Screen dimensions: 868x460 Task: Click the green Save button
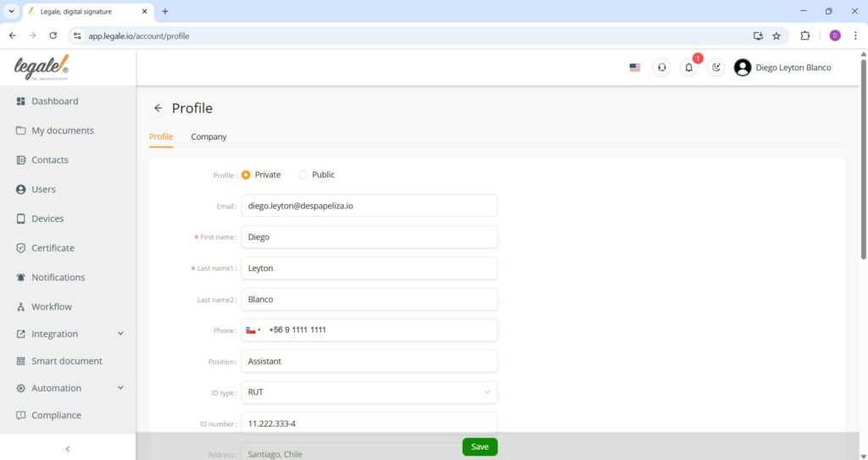(480, 446)
